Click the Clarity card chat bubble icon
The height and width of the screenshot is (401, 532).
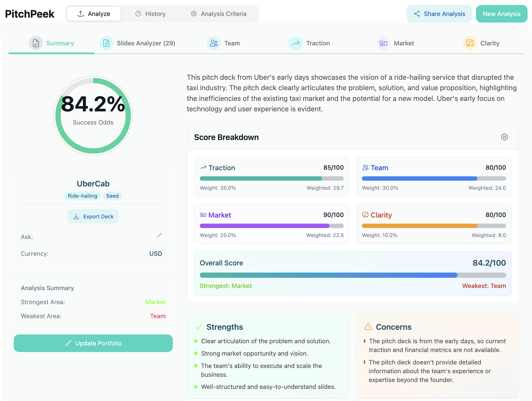(365, 215)
